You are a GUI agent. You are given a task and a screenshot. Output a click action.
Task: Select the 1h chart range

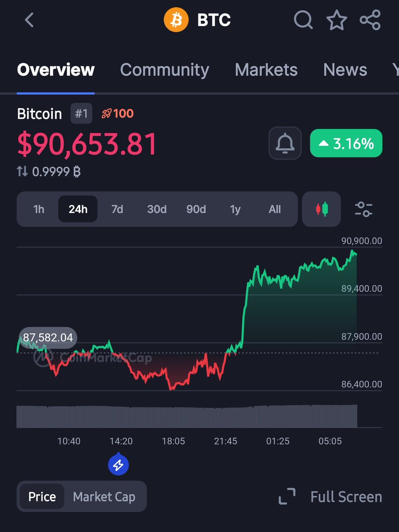pos(39,209)
